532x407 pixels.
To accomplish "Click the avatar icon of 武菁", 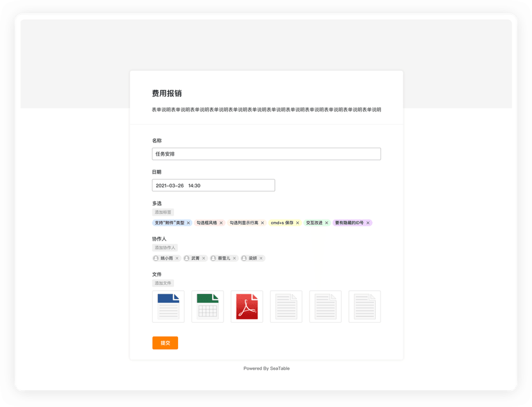I will click(x=186, y=258).
